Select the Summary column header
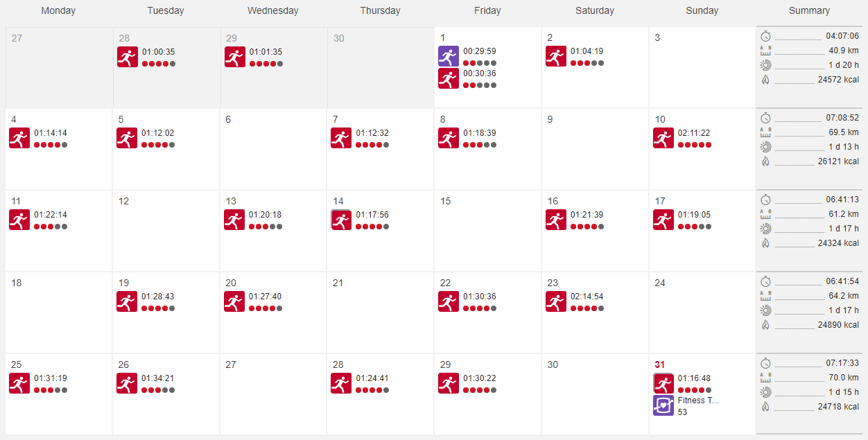 809,10
